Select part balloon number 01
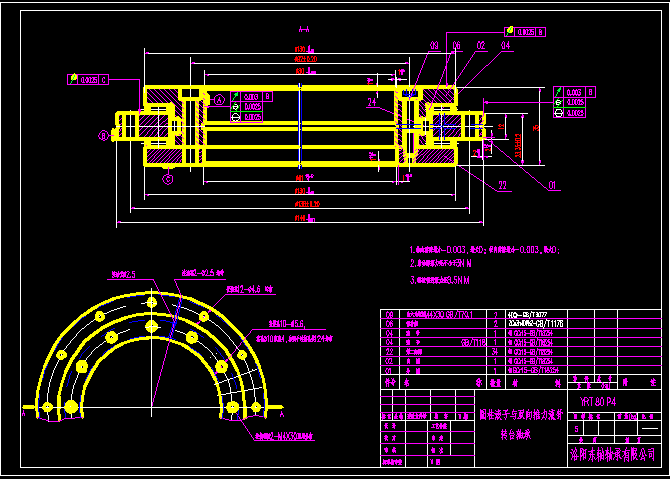670x479 pixels. [553, 185]
